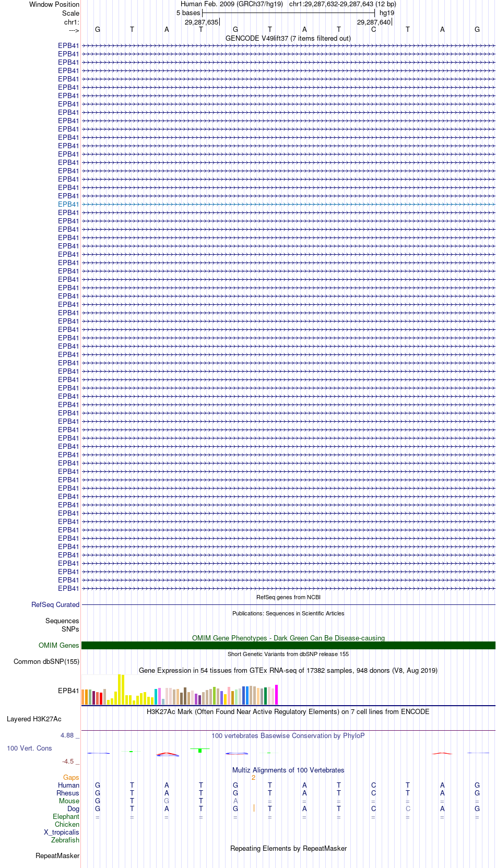This screenshot has width=496, height=868.
Task: Click the Gaps label in Multiz track
Action: point(71,777)
